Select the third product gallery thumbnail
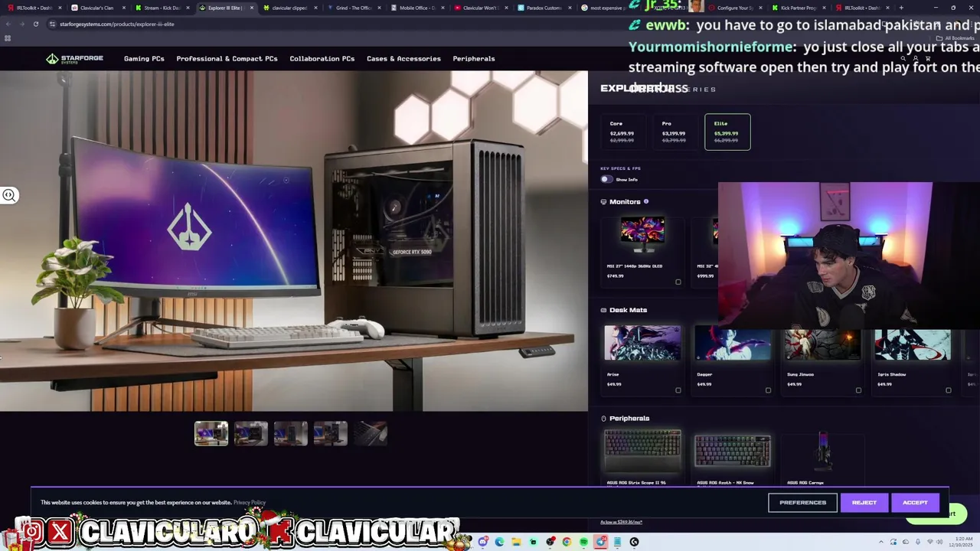Screen dimensions: 980x551 click(291, 434)
